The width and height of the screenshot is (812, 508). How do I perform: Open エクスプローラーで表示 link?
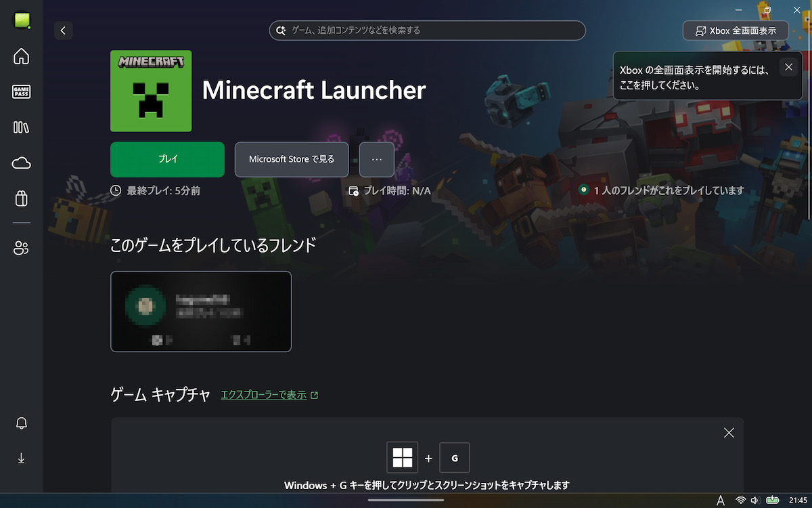point(269,395)
